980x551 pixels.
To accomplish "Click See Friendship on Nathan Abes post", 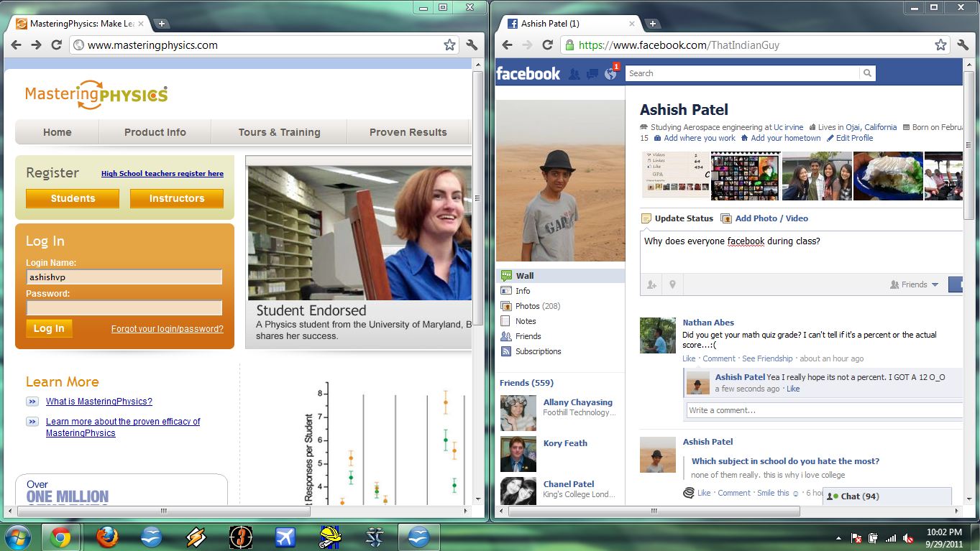I will 767,358.
